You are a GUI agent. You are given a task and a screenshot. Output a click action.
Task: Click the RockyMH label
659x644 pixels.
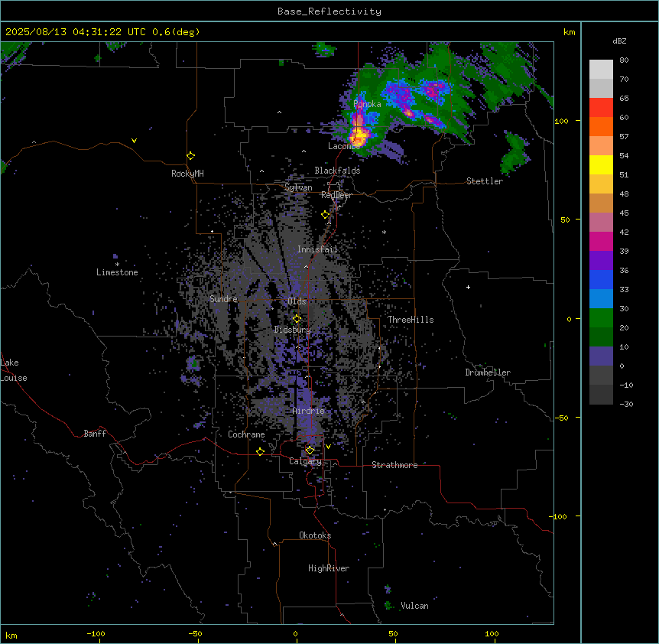point(187,173)
